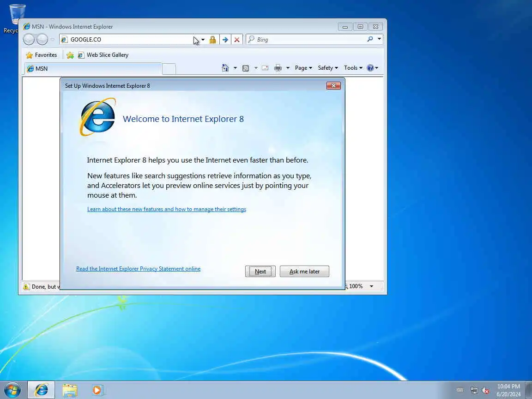Open the Favorites star button
Image resolution: width=532 pixels, height=399 pixels.
[42, 55]
